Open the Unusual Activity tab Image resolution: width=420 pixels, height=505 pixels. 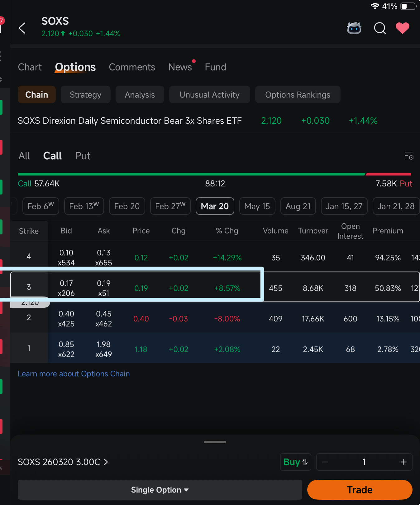click(209, 95)
